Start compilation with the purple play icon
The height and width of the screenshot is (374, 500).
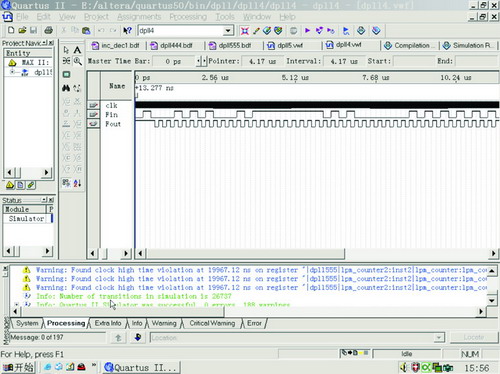(307, 31)
